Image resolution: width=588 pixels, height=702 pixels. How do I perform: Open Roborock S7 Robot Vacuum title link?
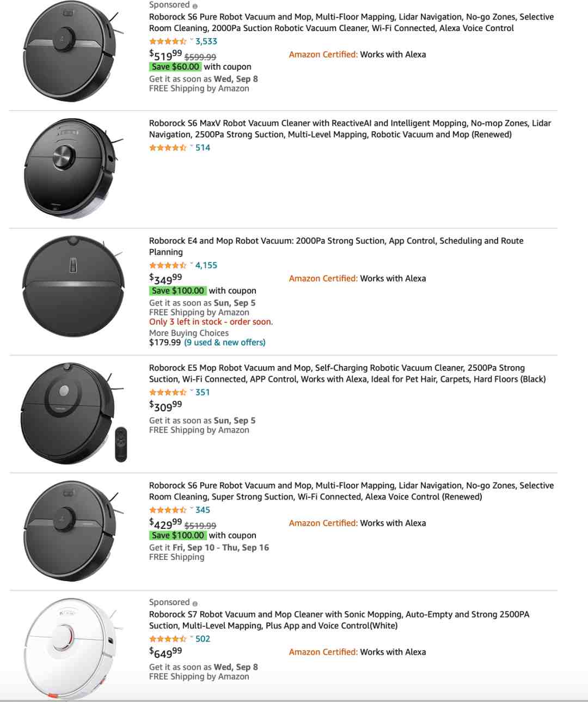[339, 620]
